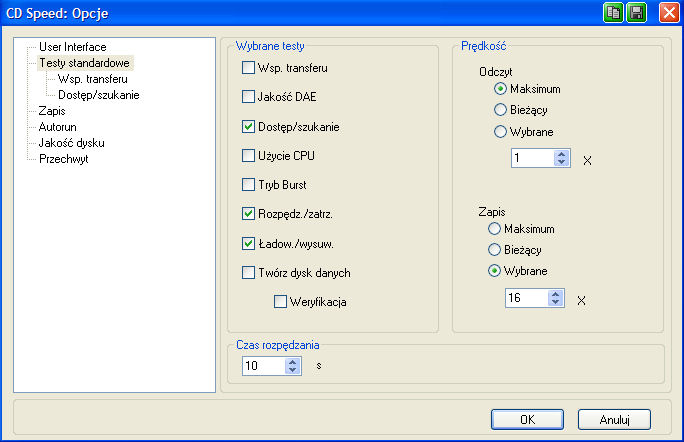Select Jakość dysku in the options tree
Screen dimensions: 684x442
[72, 143]
